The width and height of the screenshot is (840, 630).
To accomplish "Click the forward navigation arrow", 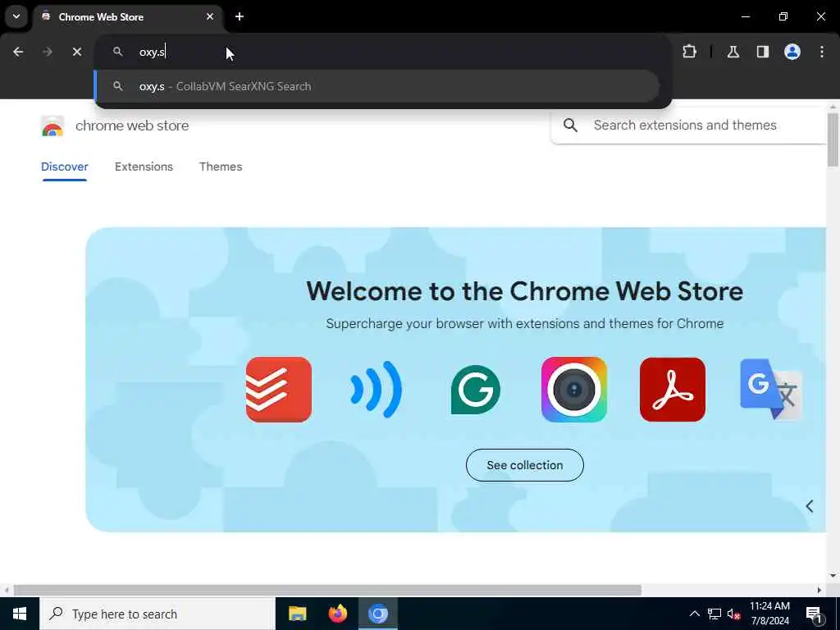I will (48, 52).
